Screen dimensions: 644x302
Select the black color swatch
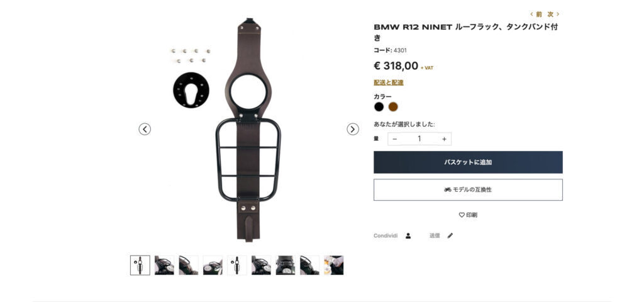coord(379,107)
